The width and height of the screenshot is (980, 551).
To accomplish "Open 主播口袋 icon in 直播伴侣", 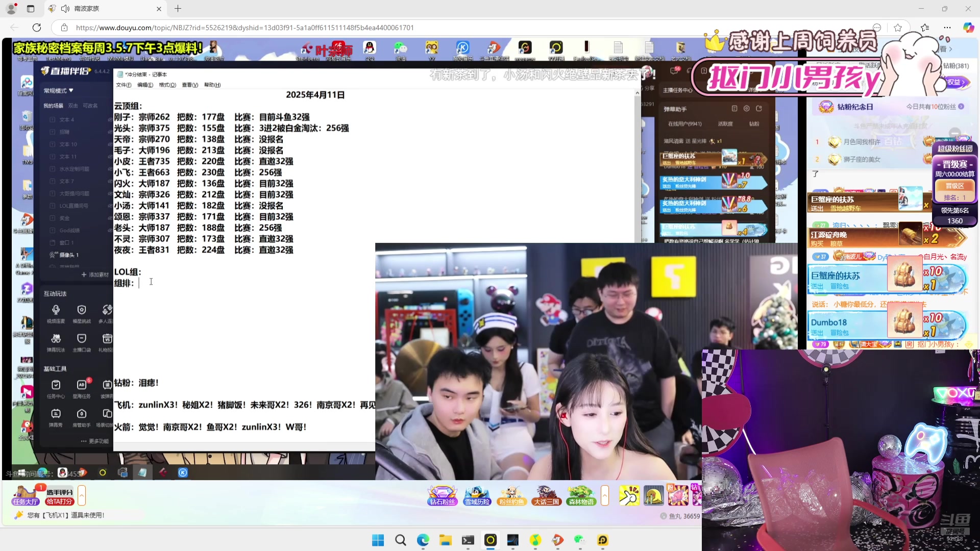I will pyautogui.click(x=82, y=342).
